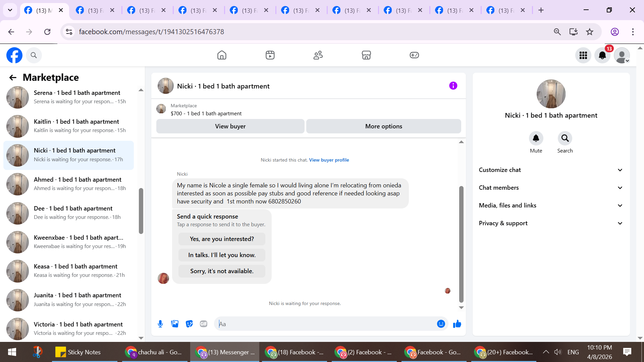The height and width of the screenshot is (362, 644).
Task: Click the chat message scrollbar
Action: tap(461, 245)
